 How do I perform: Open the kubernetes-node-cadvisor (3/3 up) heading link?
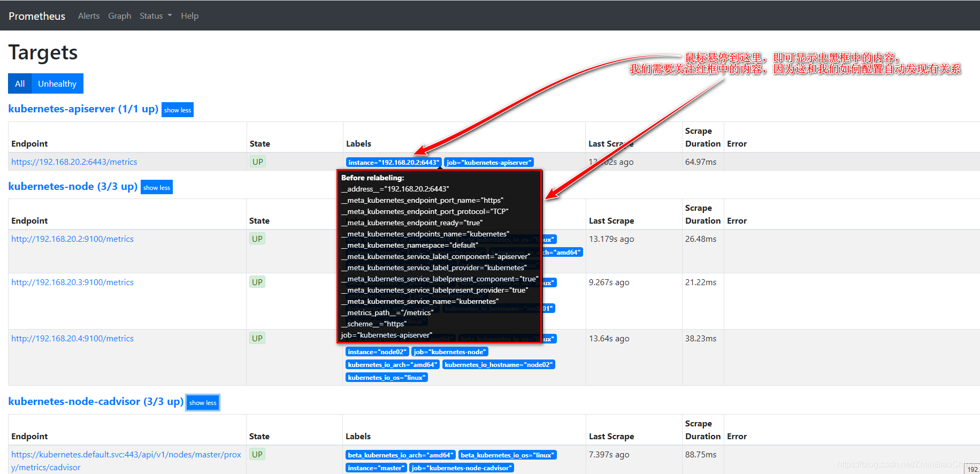[x=96, y=401]
